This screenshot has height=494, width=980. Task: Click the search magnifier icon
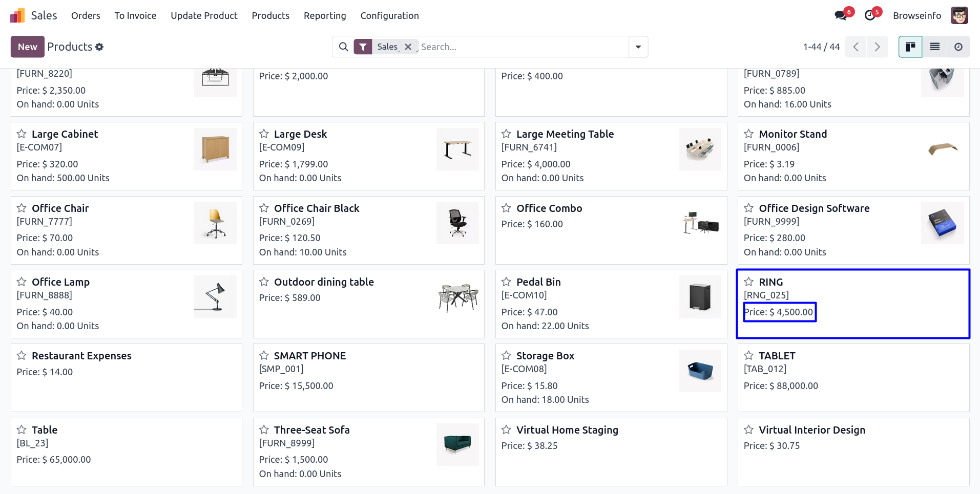click(x=344, y=47)
